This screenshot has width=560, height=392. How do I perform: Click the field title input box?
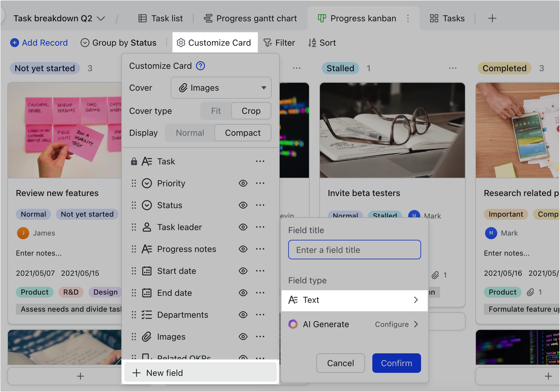354,250
